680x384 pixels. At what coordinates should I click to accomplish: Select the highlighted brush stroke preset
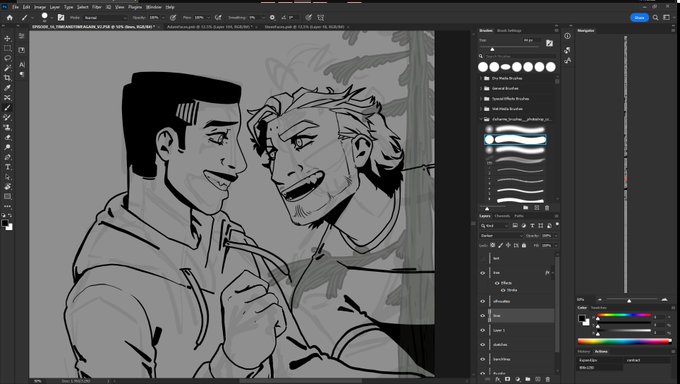[515, 140]
